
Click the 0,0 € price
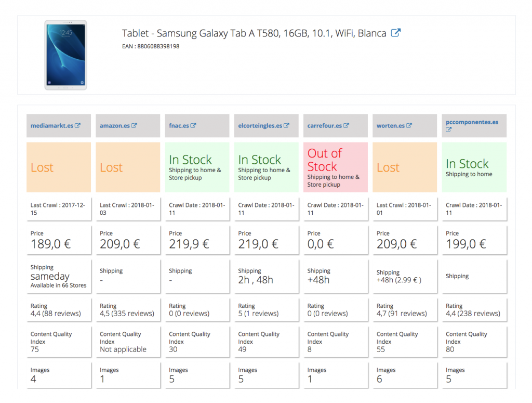[x=321, y=244]
